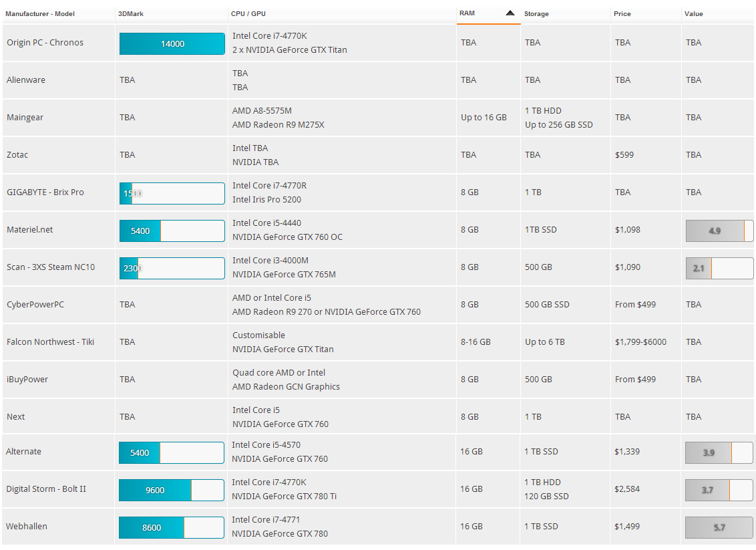Select the Webhallen manufacturer cell

point(27,527)
